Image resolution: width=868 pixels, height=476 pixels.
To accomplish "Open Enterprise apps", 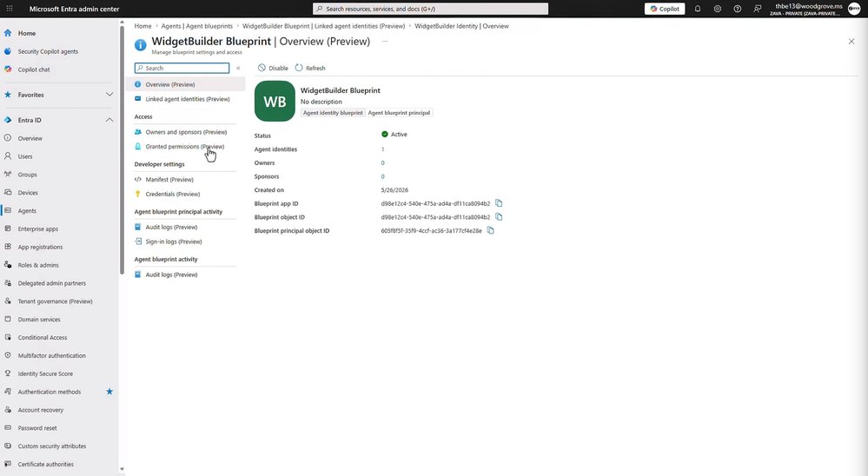I will tap(37, 229).
